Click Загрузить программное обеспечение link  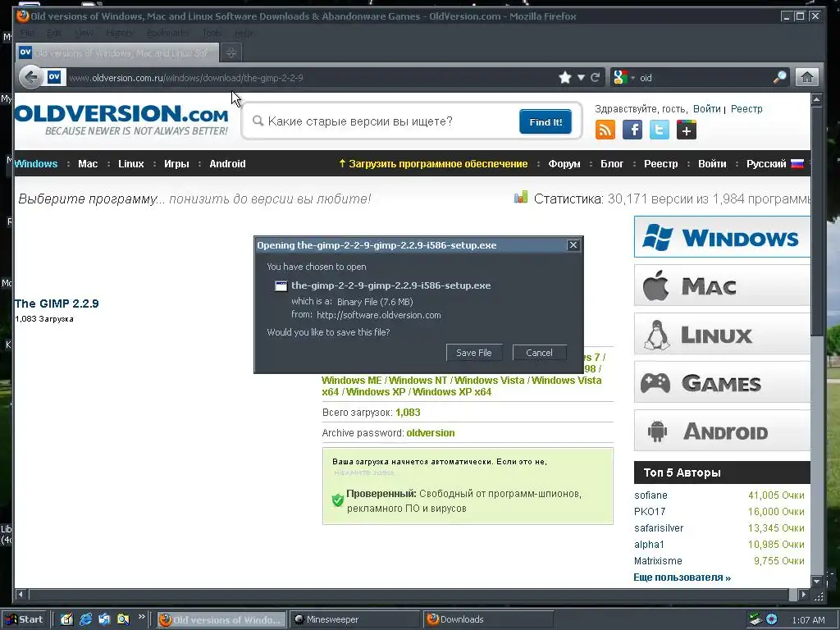tap(433, 164)
